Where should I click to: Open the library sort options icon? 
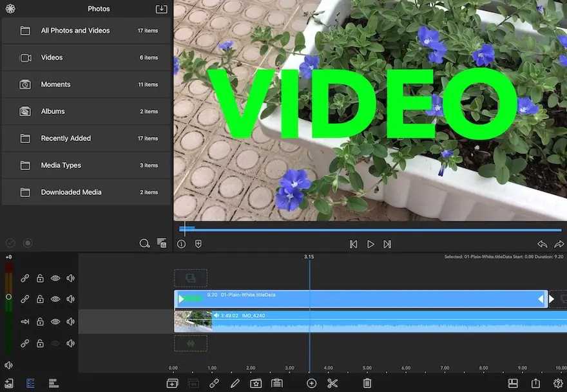click(x=162, y=243)
